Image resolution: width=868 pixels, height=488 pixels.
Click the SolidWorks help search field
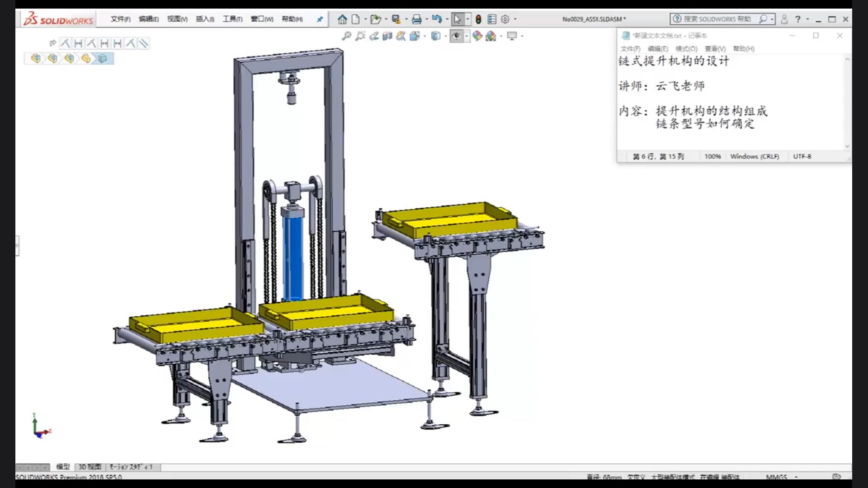pyautogui.click(x=717, y=19)
